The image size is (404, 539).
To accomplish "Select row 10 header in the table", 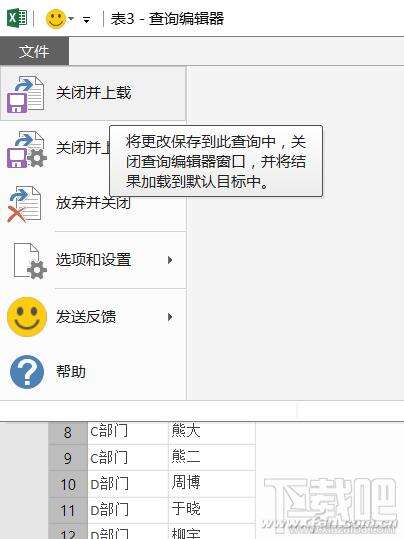I will point(68,484).
